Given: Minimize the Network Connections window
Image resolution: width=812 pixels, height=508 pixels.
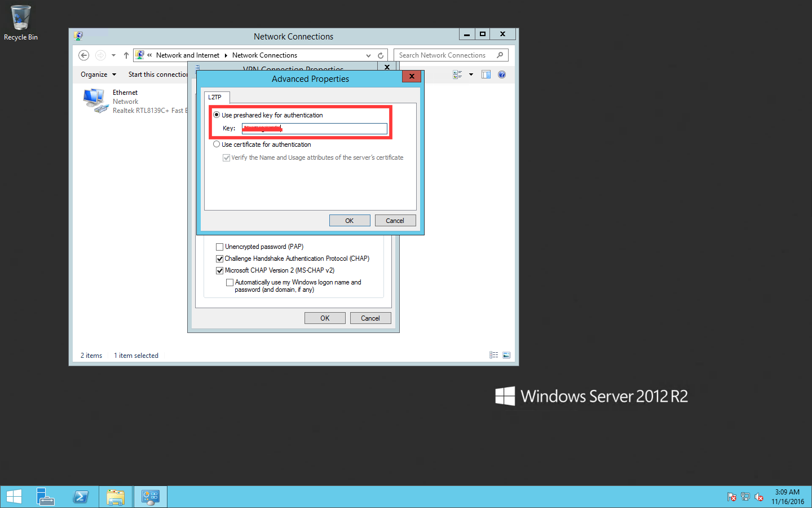Looking at the screenshot, I should 467,34.
